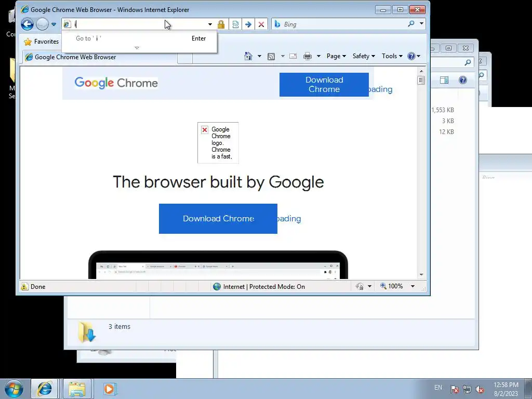Click the 3 items status text
532x399 pixels.
pos(119,326)
